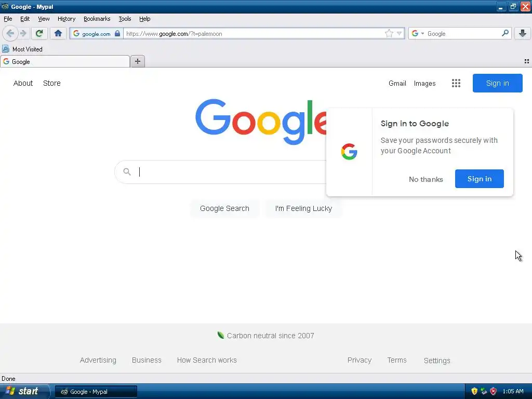The height and width of the screenshot is (399, 532).
Task: Open the Terms footer link
Action: (x=397, y=360)
